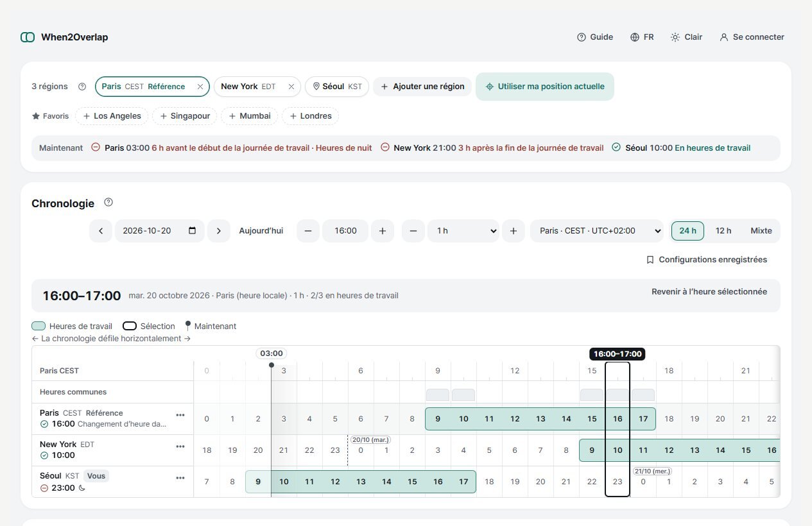The height and width of the screenshot is (526, 812).
Task: Click Changement d'heure note in Paris row
Action: coord(122,424)
